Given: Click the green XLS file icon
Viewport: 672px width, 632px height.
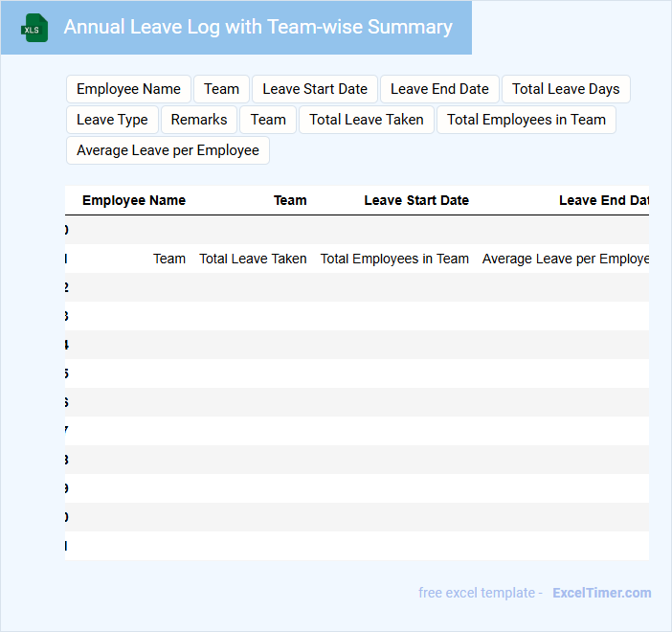Looking at the screenshot, I should point(34,28).
